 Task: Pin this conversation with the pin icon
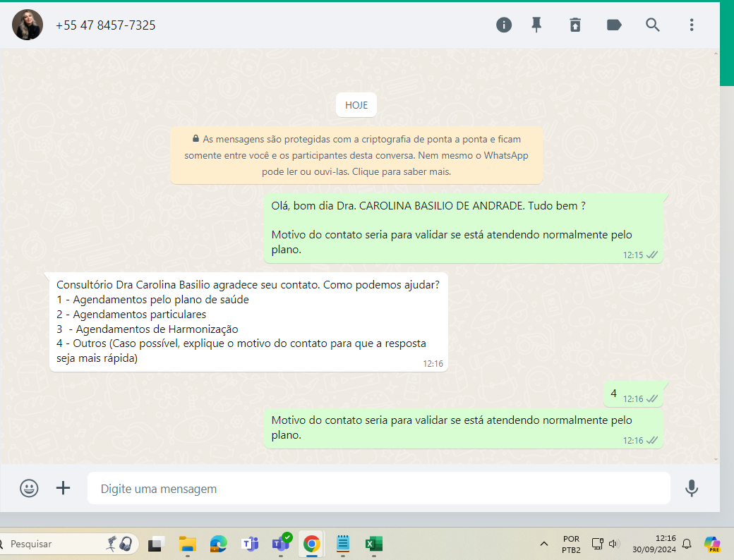coord(536,25)
